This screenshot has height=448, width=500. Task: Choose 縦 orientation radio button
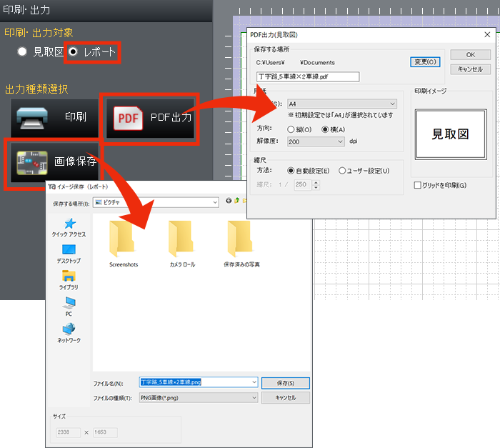click(291, 129)
